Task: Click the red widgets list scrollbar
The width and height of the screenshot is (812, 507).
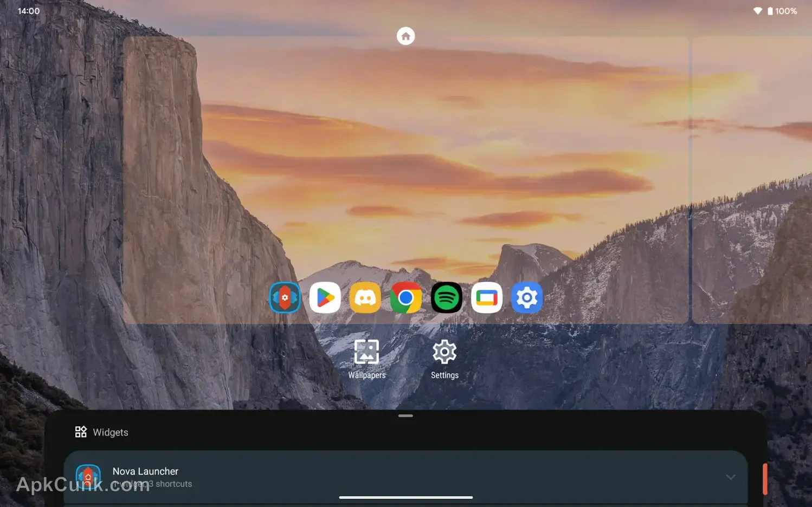Action: [x=765, y=479]
